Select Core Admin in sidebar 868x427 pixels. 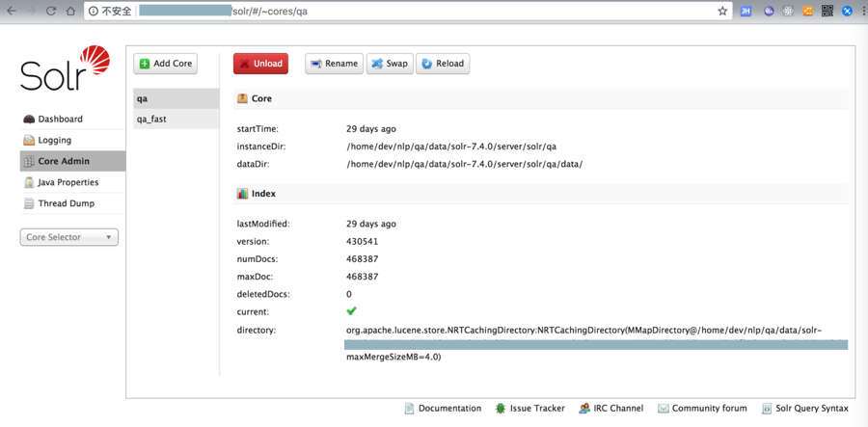72,161
